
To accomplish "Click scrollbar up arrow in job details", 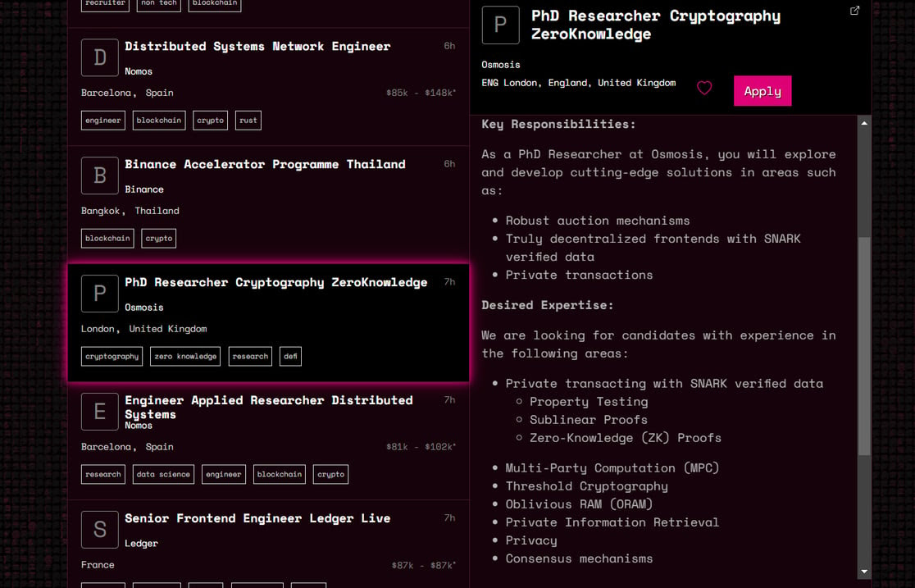I will (864, 123).
